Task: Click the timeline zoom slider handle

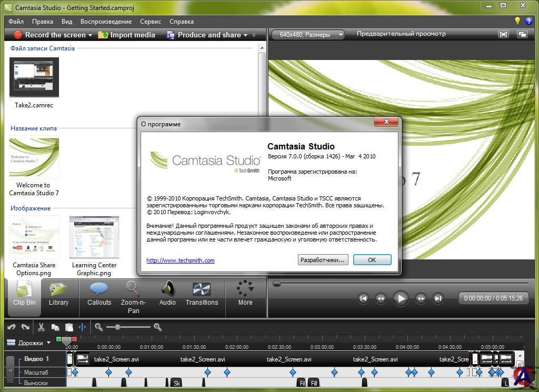Action: (117, 327)
